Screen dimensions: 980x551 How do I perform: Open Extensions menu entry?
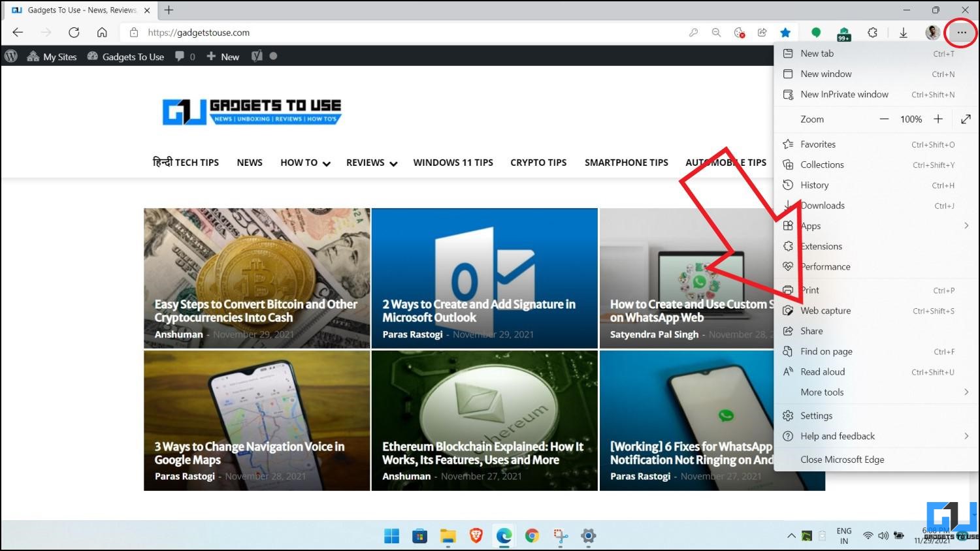pyautogui.click(x=875, y=246)
